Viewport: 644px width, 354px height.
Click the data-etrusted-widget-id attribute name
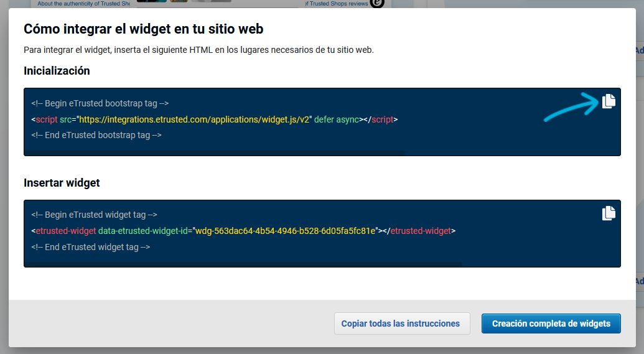[x=144, y=231]
